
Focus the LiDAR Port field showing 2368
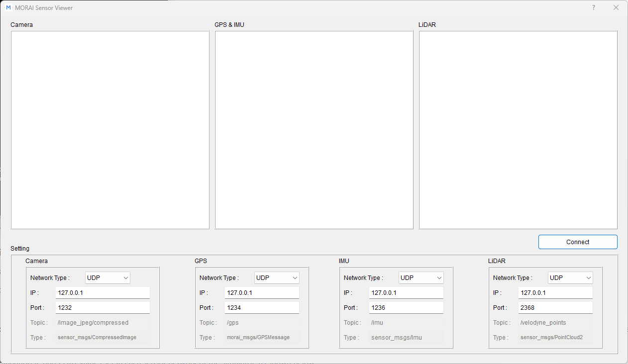pyautogui.click(x=555, y=308)
